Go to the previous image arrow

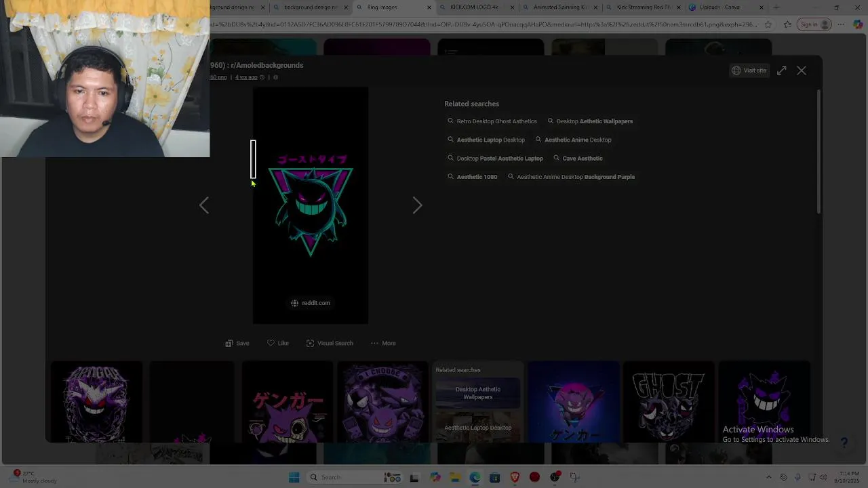[x=204, y=205]
